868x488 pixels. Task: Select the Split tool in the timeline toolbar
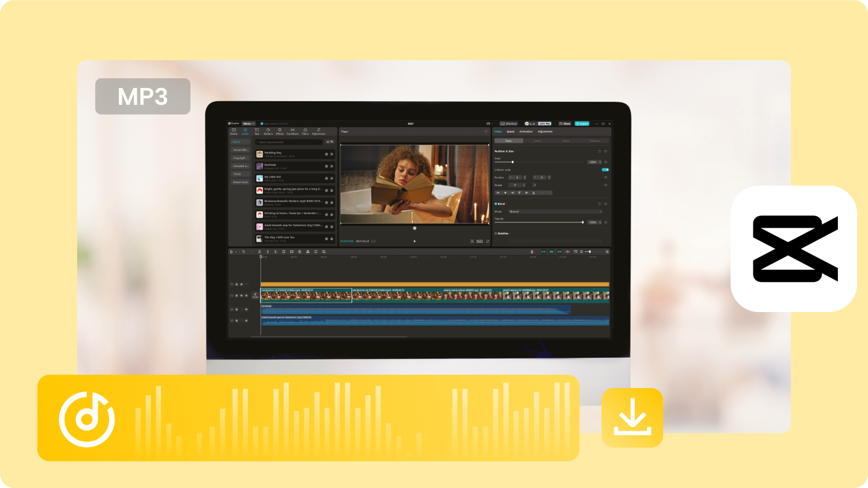click(260, 252)
